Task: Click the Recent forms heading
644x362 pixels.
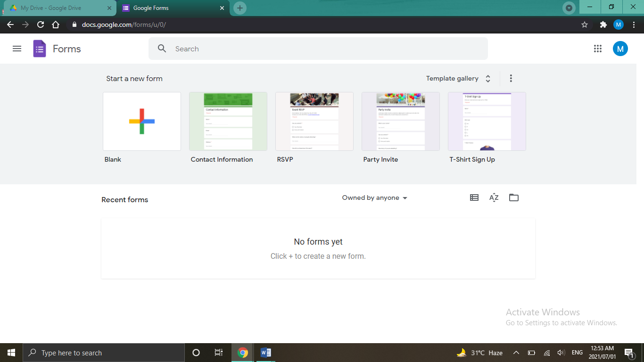Action: 125,200
